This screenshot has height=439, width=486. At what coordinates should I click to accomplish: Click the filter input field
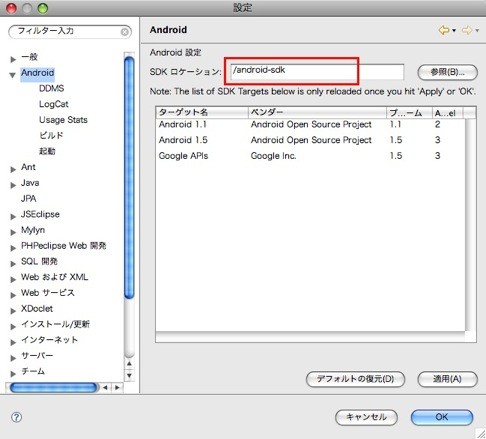pos(70,32)
